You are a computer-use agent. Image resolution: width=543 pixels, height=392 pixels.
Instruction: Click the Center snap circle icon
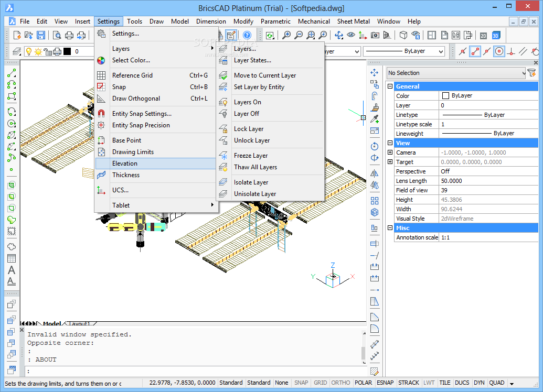click(499, 51)
